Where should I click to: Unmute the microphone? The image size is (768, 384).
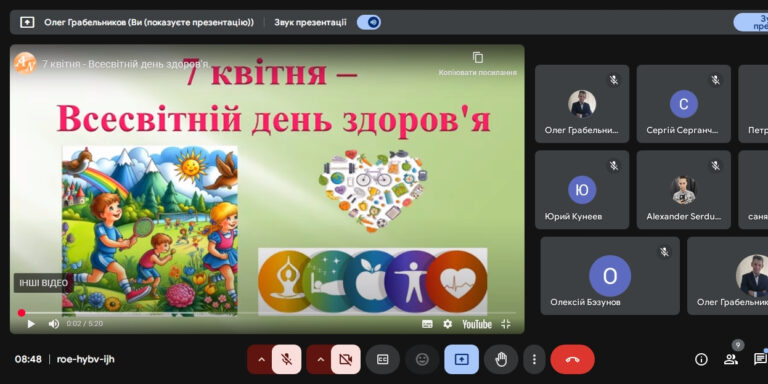[x=287, y=360]
